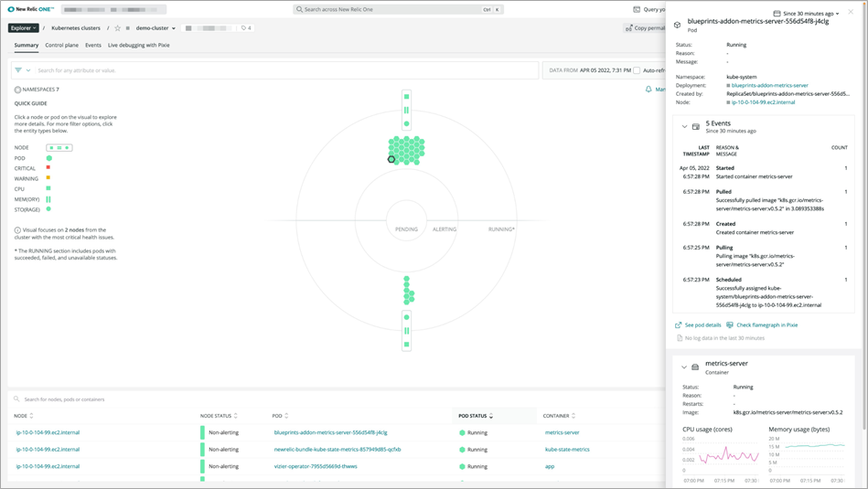Click Search for nodes, pods or containers field
Image resolution: width=868 pixels, height=489 pixels.
click(64, 399)
